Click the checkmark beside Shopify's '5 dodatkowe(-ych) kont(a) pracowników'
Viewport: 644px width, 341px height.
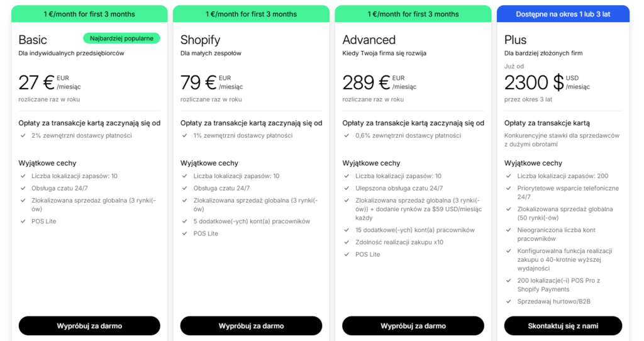pyautogui.click(x=184, y=221)
